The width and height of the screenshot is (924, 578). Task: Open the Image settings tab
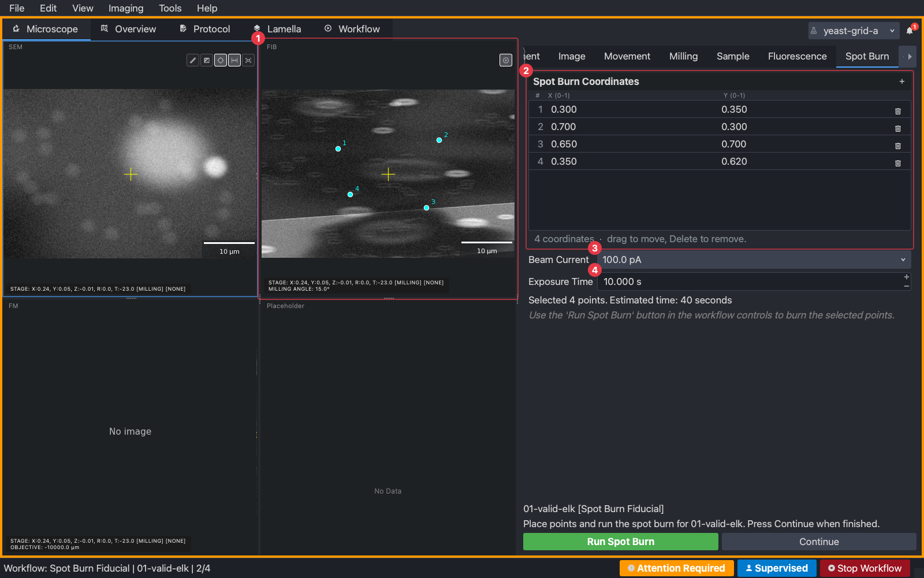[x=572, y=56]
